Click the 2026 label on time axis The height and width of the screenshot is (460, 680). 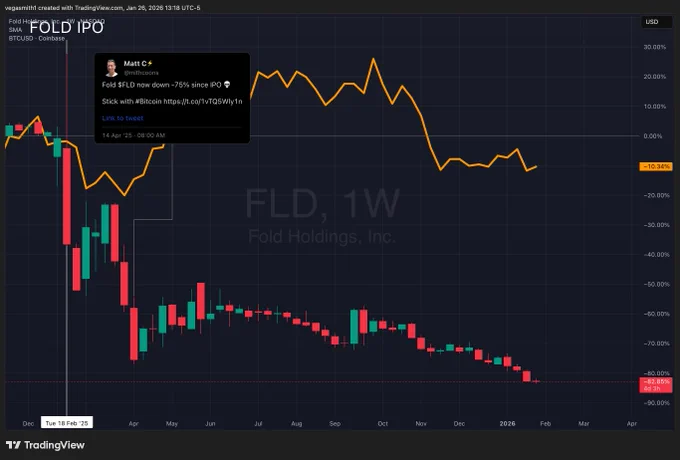pos(507,423)
